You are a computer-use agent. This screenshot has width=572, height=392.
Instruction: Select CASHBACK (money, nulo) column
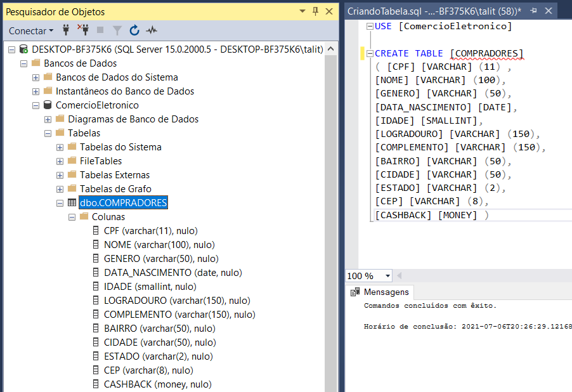[158, 384]
